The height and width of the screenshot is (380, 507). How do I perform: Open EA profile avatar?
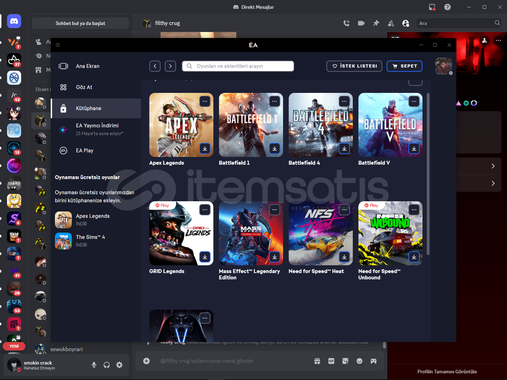[443, 66]
